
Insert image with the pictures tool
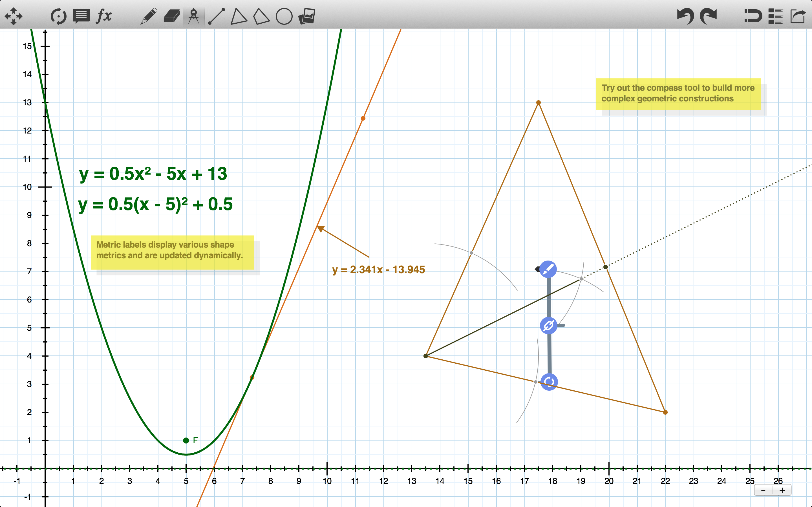pyautogui.click(x=307, y=16)
